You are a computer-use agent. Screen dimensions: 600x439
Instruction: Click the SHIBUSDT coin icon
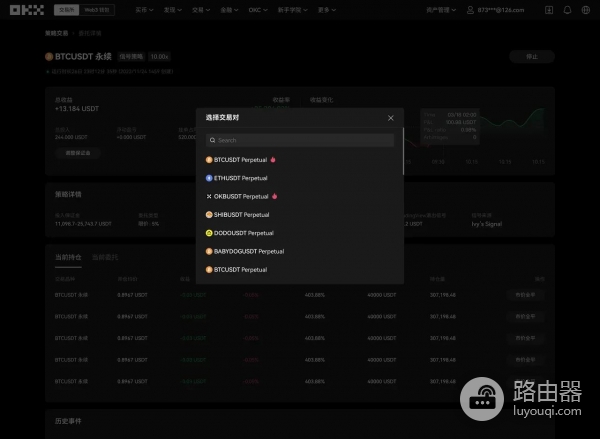tap(209, 215)
